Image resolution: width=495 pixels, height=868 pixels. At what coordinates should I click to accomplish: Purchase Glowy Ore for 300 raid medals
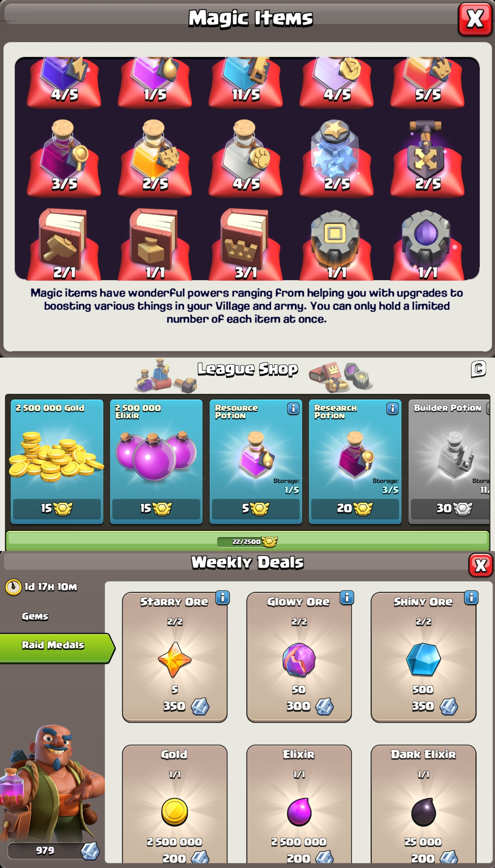pos(299,657)
